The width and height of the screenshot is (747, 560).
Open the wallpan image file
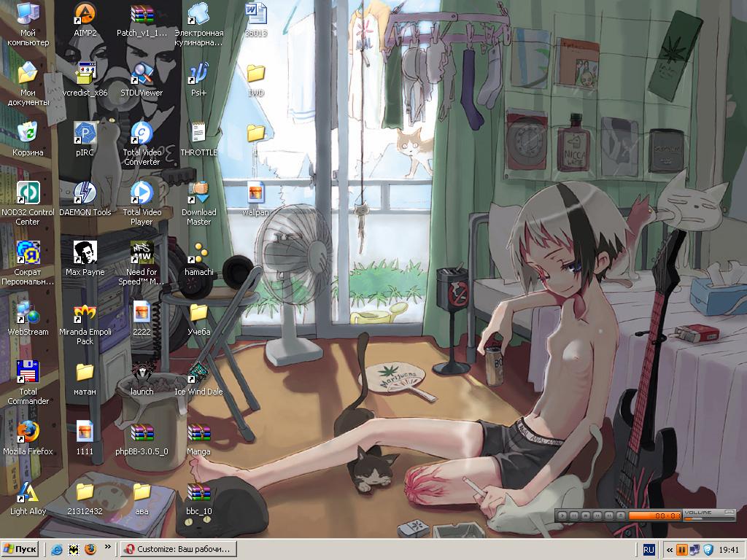click(256, 200)
